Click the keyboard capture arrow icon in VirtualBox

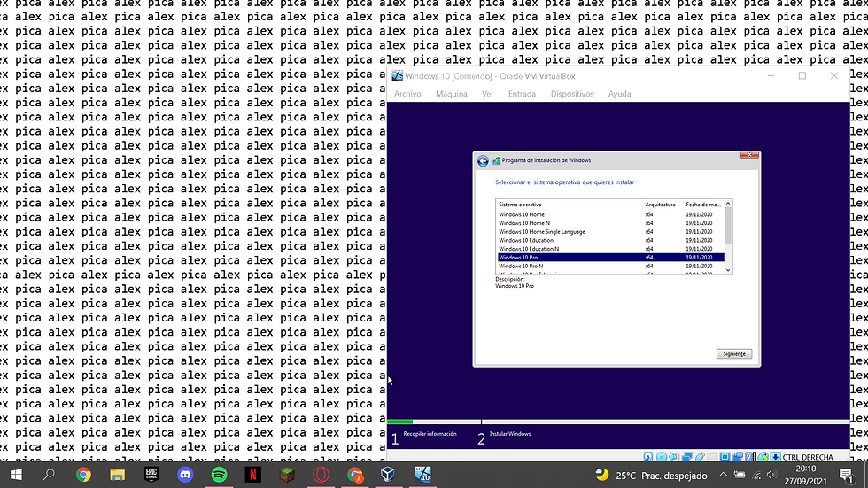click(776, 456)
